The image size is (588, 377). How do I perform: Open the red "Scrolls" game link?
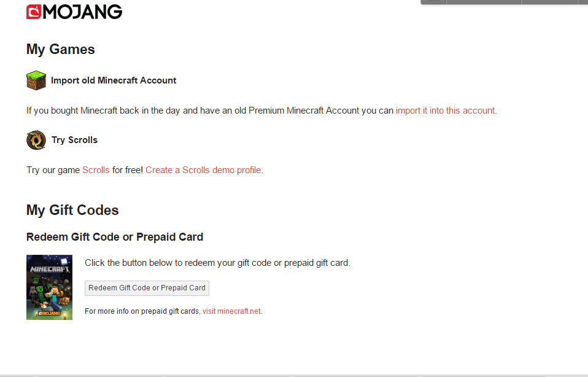click(96, 170)
